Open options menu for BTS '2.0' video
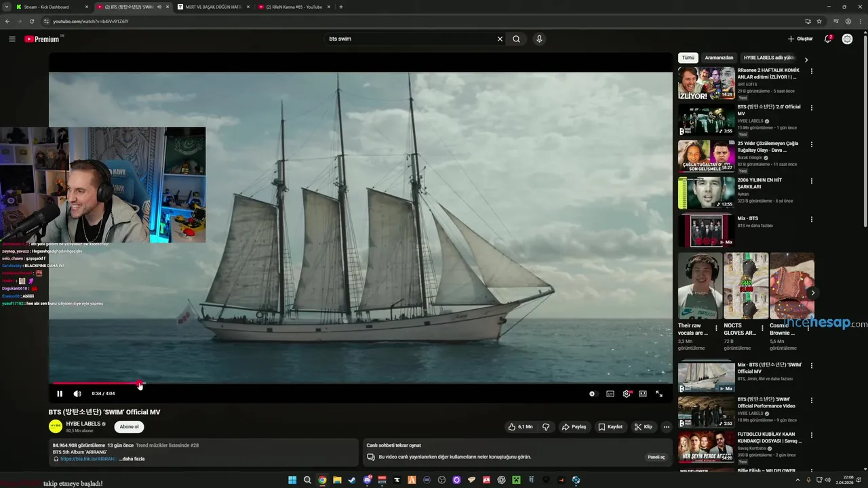 coord(811,108)
